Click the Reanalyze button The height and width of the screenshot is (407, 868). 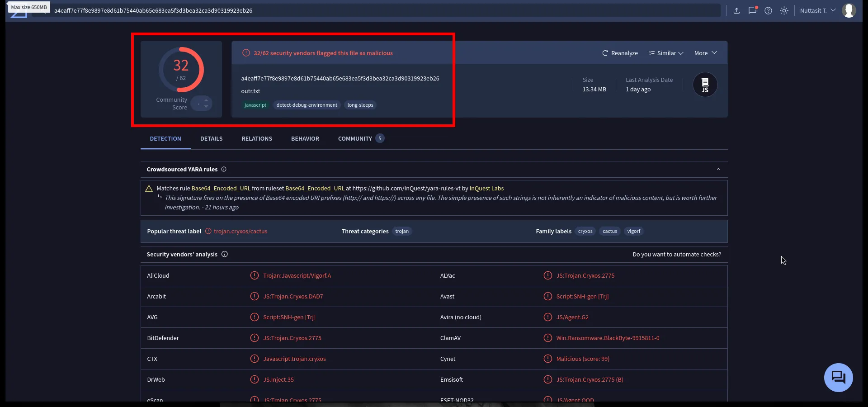pyautogui.click(x=620, y=53)
